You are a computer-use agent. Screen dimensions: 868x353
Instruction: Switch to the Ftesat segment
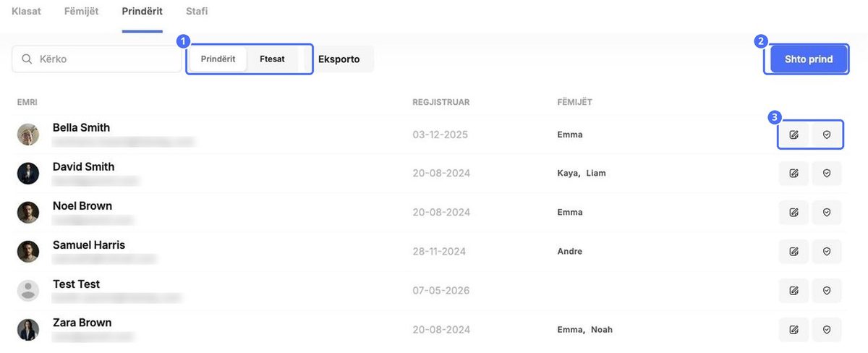coord(273,59)
